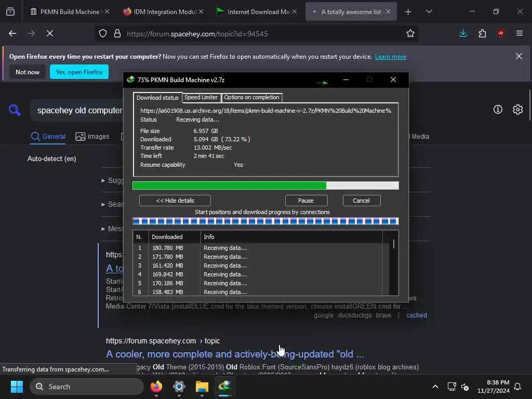Click the Downloaded column header
Image resolution: width=532 pixels, height=399 pixels.
(175, 237)
